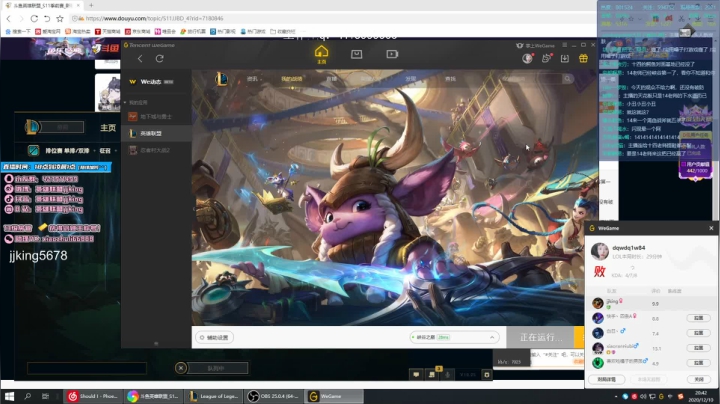Screen dimensions: 720x404
Task: Click the 正在运行 game status button
Action: (x=540, y=337)
